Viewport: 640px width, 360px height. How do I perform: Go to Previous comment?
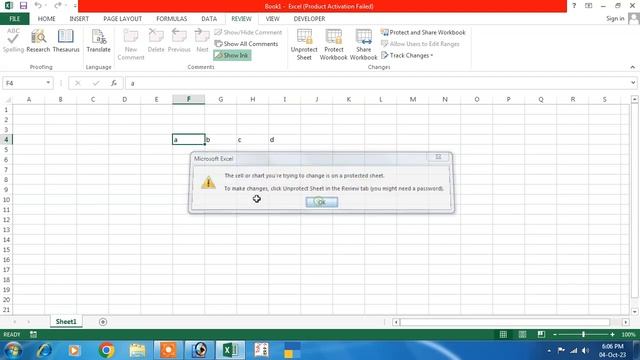(x=179, y=40)
